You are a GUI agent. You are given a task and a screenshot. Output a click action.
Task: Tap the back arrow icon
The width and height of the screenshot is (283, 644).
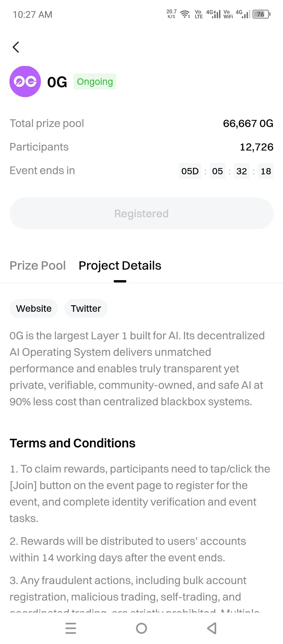pos(16,47)
